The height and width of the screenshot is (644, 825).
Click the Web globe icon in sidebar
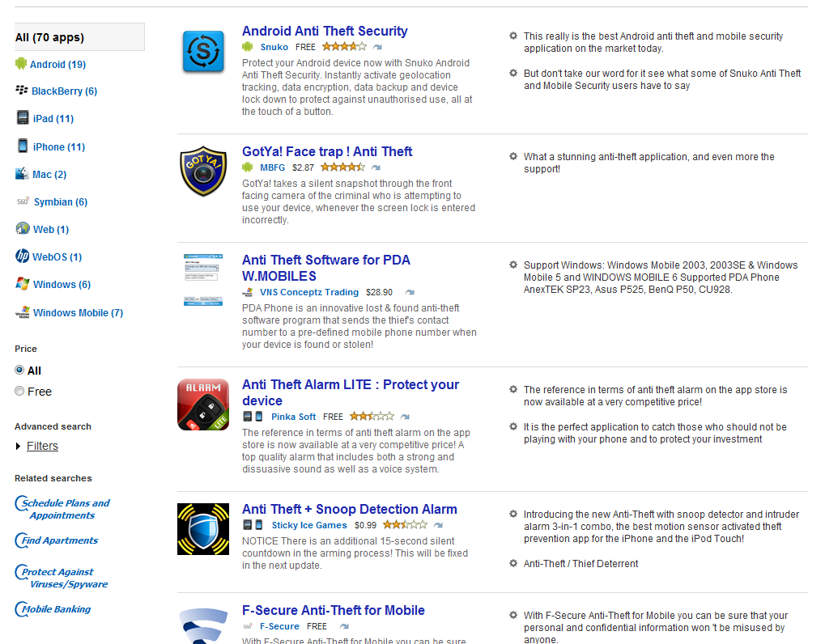coord(23,228)
